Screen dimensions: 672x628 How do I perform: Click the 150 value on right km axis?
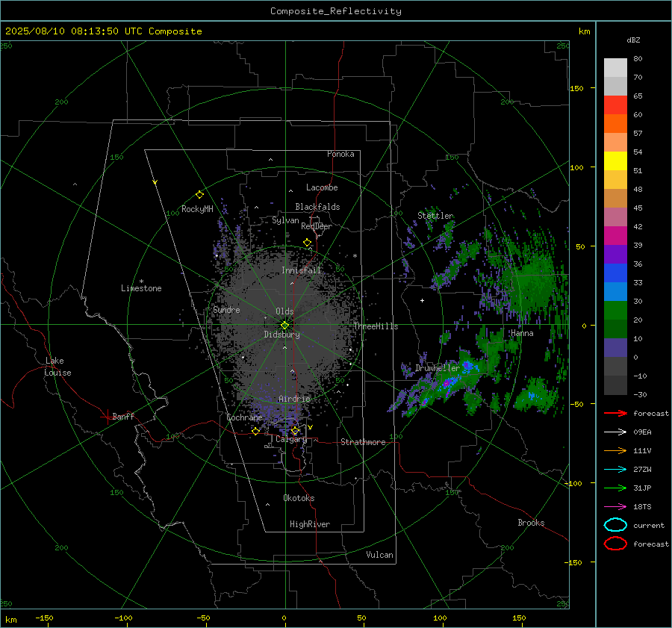576,88
